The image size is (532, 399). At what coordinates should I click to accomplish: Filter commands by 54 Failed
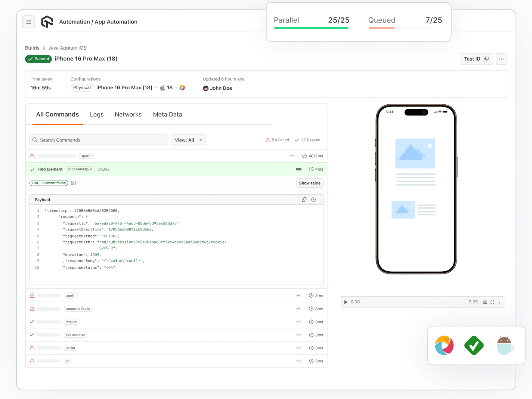(x=277, y=140)
